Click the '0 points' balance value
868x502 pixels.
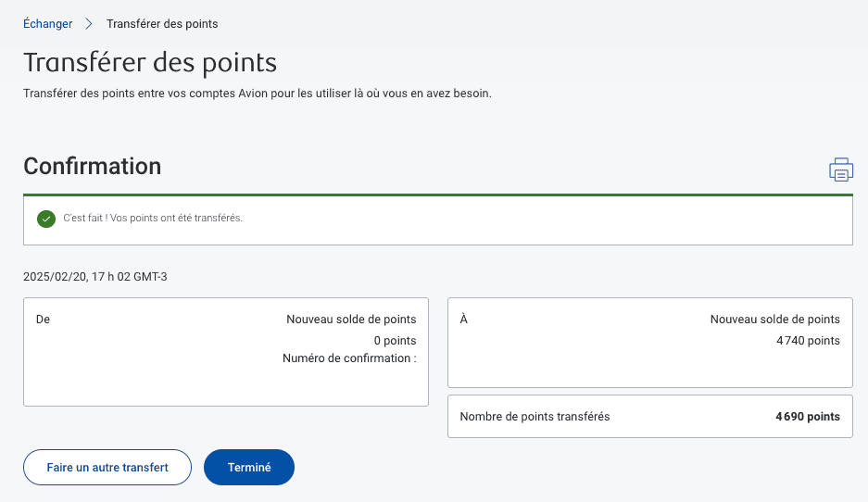point(395,341)
